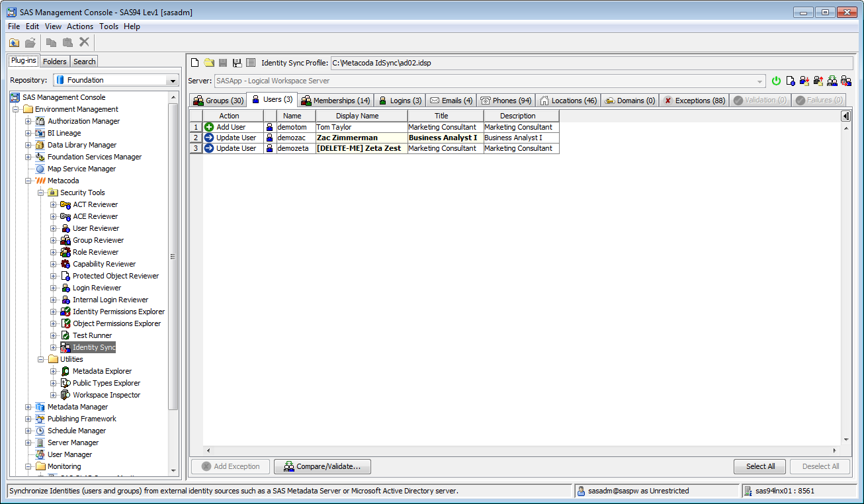Click the user icon beside demozeta
The height and width of the screenshot is (504, 864).
(269, 148)
